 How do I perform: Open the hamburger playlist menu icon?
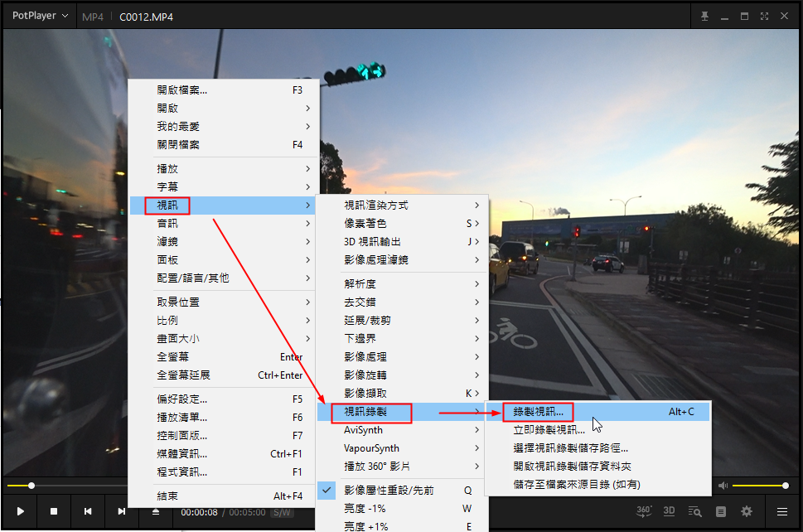point(782,511)
